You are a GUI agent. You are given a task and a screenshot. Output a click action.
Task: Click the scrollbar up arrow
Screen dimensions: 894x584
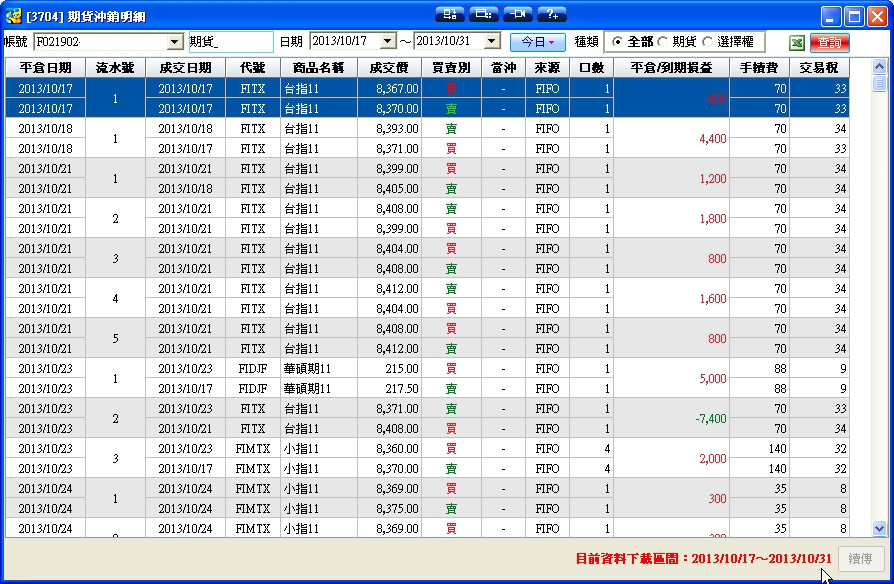pos(879,66)
